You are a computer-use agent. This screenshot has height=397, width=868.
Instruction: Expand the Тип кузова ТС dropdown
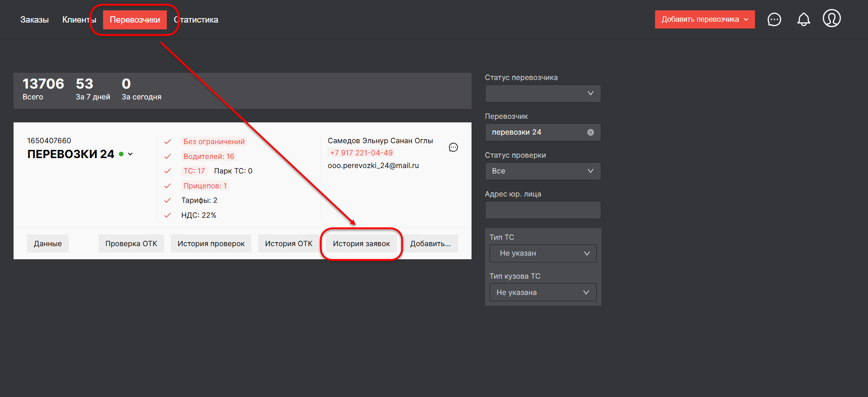tap(542, 292)
